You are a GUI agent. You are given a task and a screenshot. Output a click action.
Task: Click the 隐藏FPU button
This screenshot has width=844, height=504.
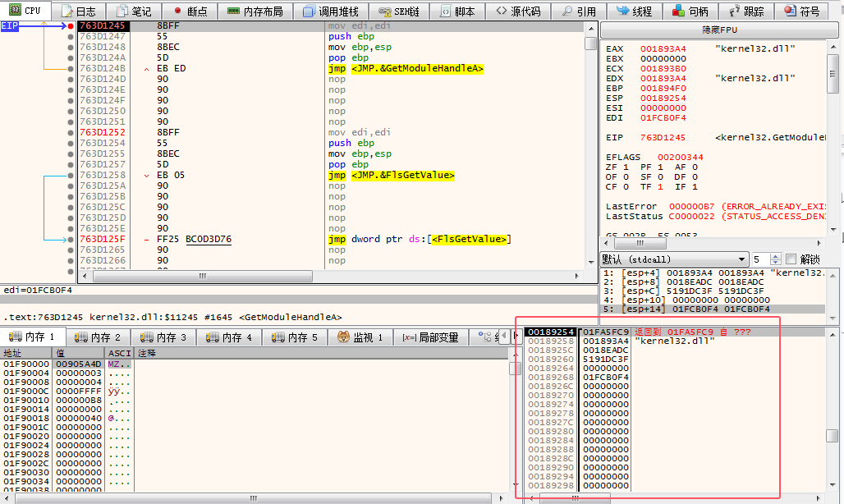(x=720, y=30)
